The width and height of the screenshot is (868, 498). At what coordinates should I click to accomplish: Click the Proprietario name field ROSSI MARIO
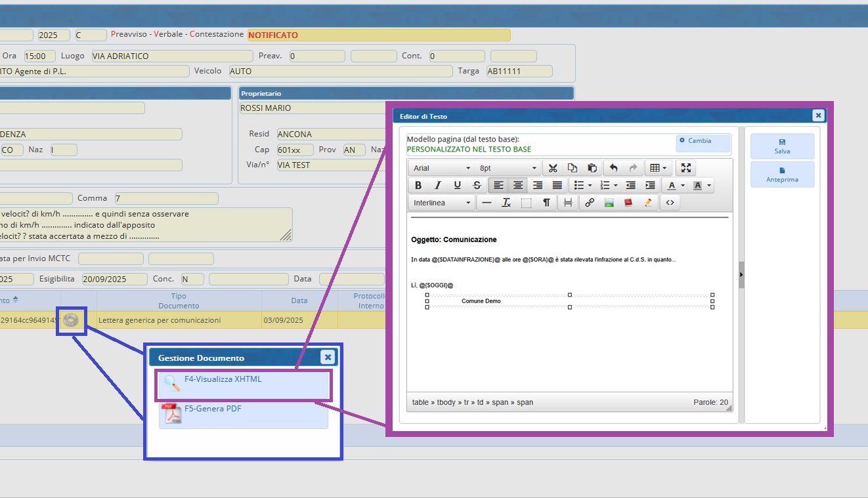click(313, 108)
